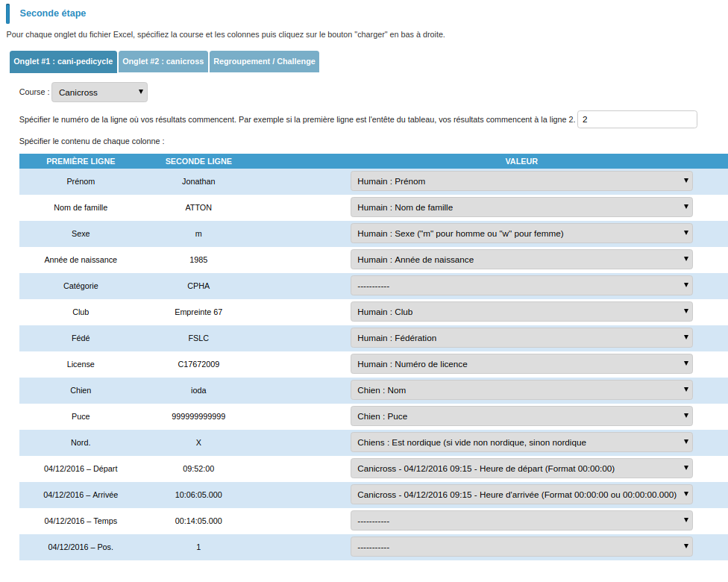Open the empty value dropdown for Catégorie
The width and height of the screenshot is (728, 582).
click(x=521, y=286)
